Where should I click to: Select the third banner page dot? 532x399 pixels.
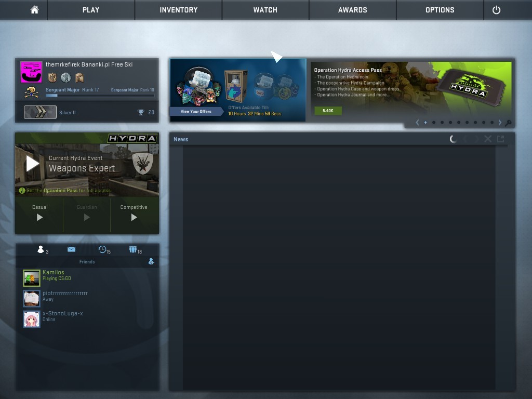(x=442, y=123)
